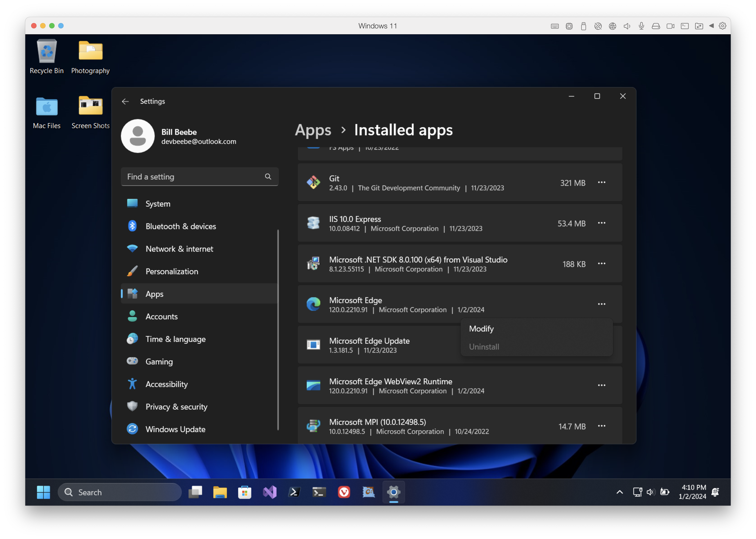Open Time & language settings
Viewport: 756px width, 539px height.
(x=199, y=339)
